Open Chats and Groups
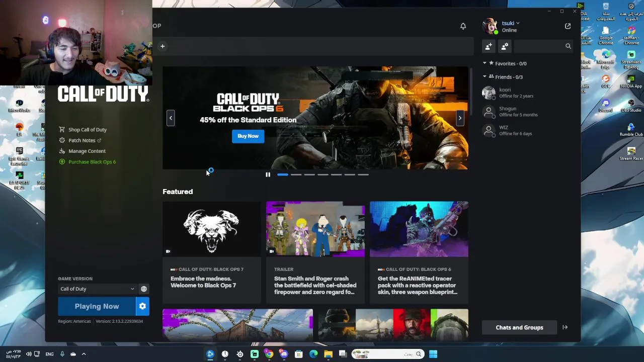The image size is (644, 362). (519, 327)
